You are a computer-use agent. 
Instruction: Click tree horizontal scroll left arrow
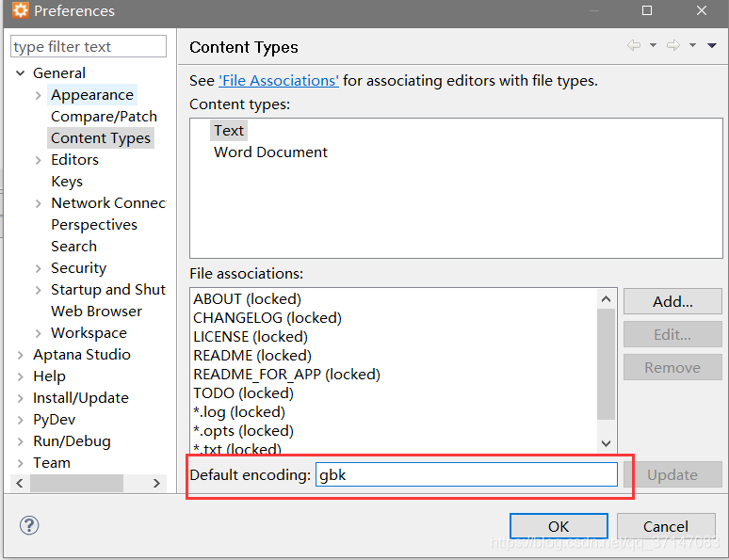[20, 484]
